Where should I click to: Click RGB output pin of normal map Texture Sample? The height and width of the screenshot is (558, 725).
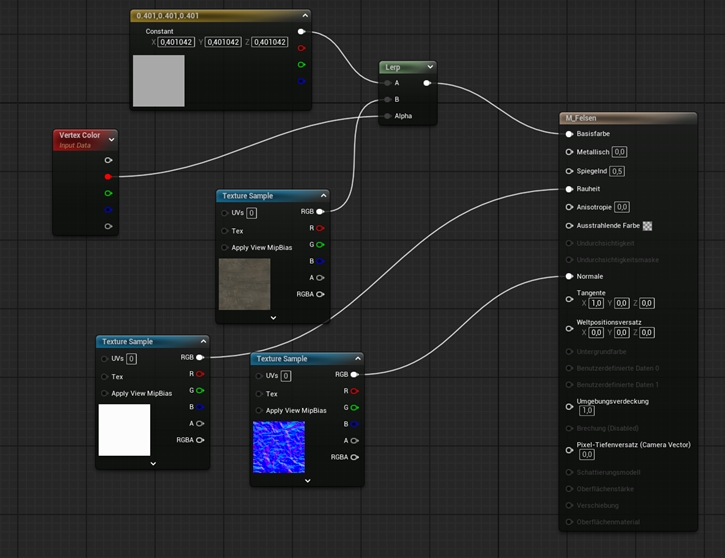pos(354,375)
